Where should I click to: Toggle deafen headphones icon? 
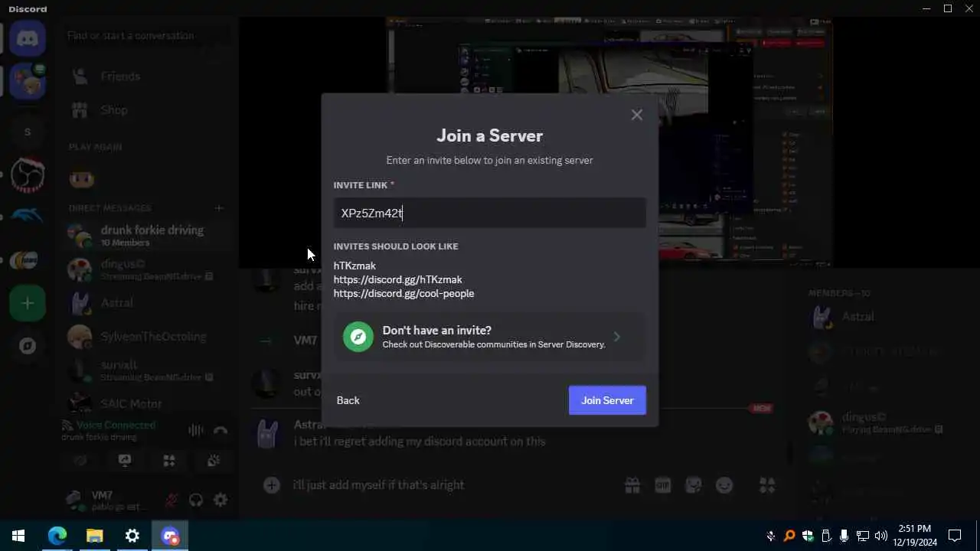click(x=196, y=500)
